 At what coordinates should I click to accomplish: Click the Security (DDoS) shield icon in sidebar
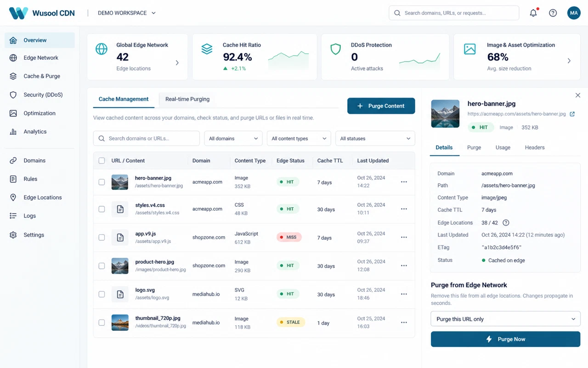click(x=13, y=95)
